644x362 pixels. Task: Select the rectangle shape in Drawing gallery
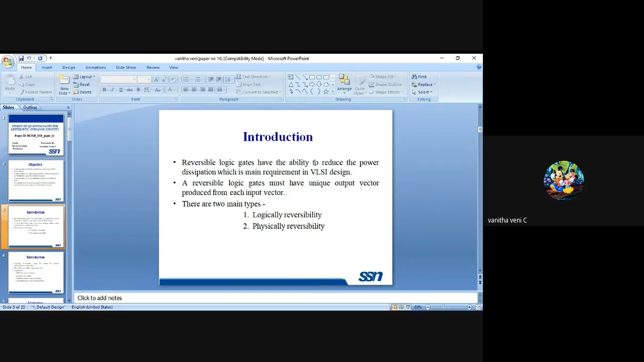click(312, 77)
